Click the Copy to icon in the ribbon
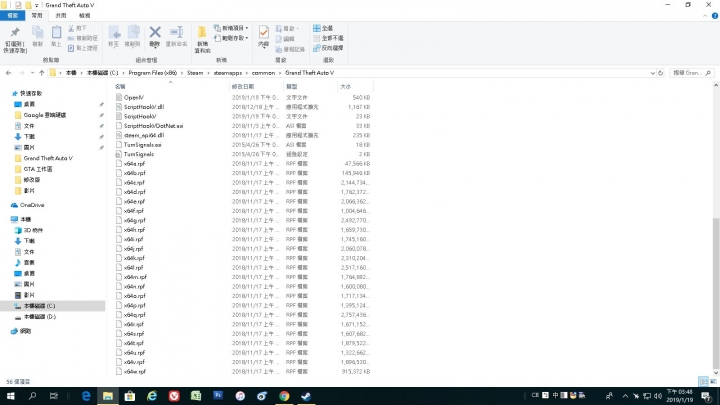720x405 pixels. pyautogui.click(x=133, y=33)
